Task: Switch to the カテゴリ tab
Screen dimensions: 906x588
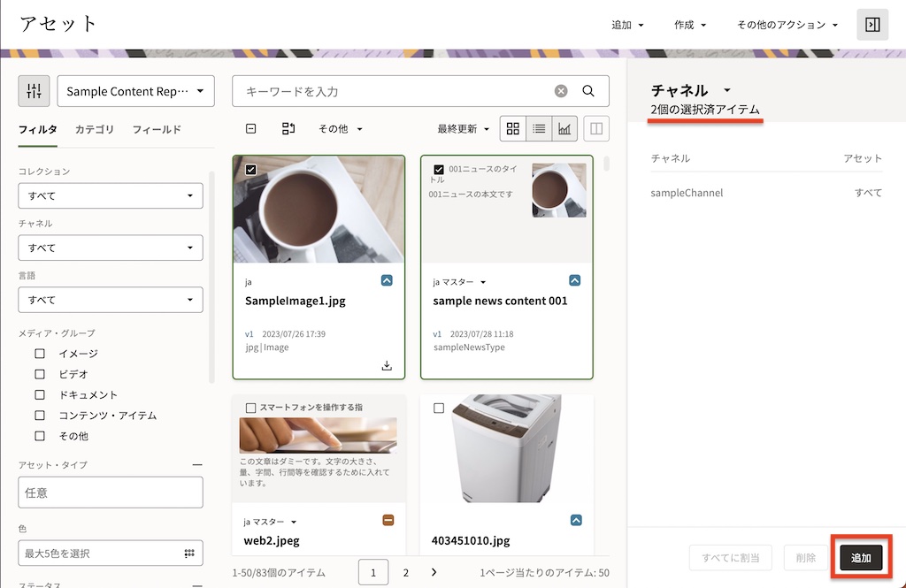Action: pos(95,130)
